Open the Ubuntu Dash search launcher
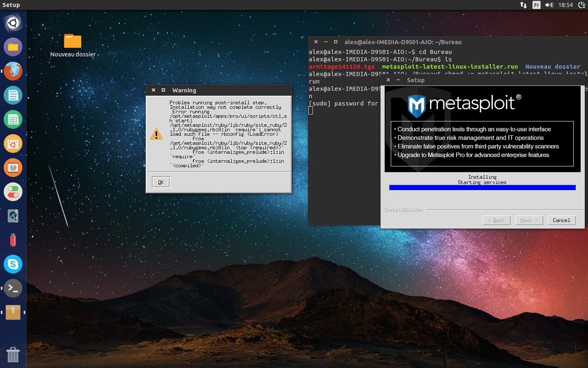The height and width of the screenshot is (368, 588). coord(13,23)
